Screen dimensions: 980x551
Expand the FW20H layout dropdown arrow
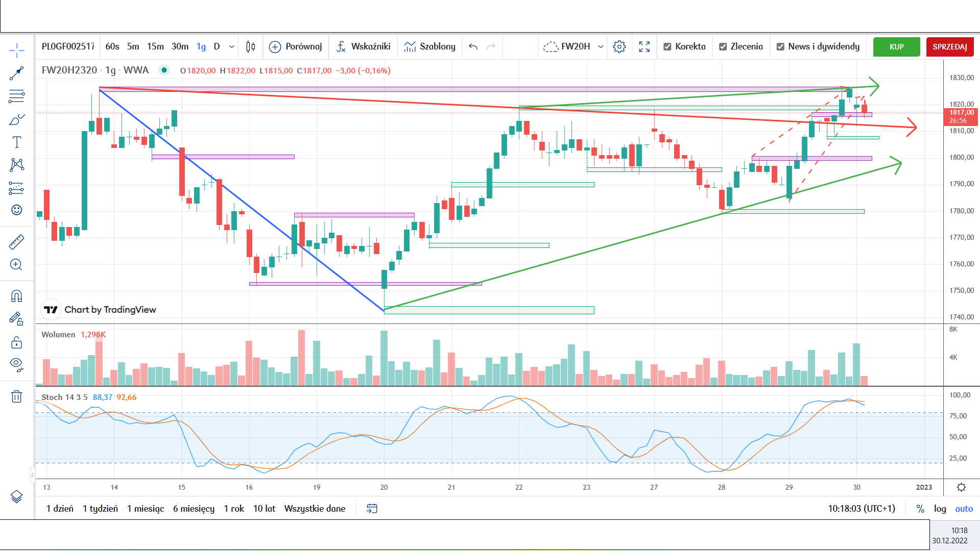coord(601,47)
